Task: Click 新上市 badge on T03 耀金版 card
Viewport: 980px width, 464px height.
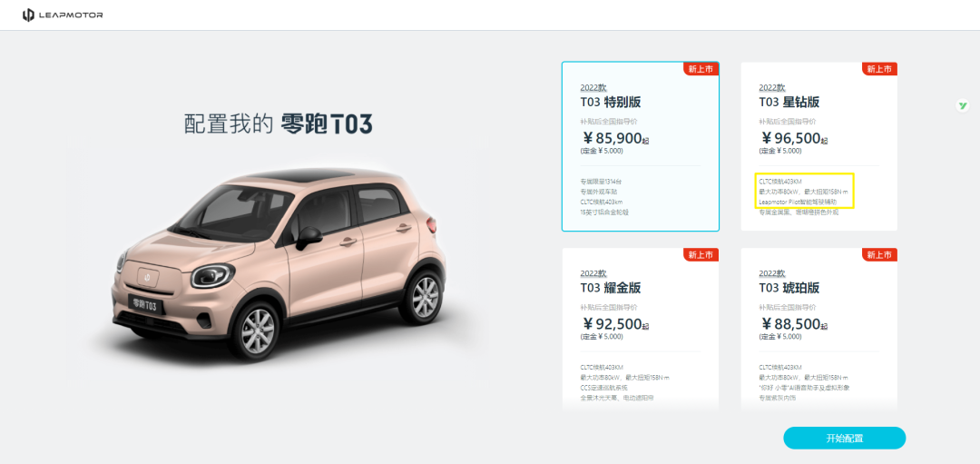Action: coord(701,254)
